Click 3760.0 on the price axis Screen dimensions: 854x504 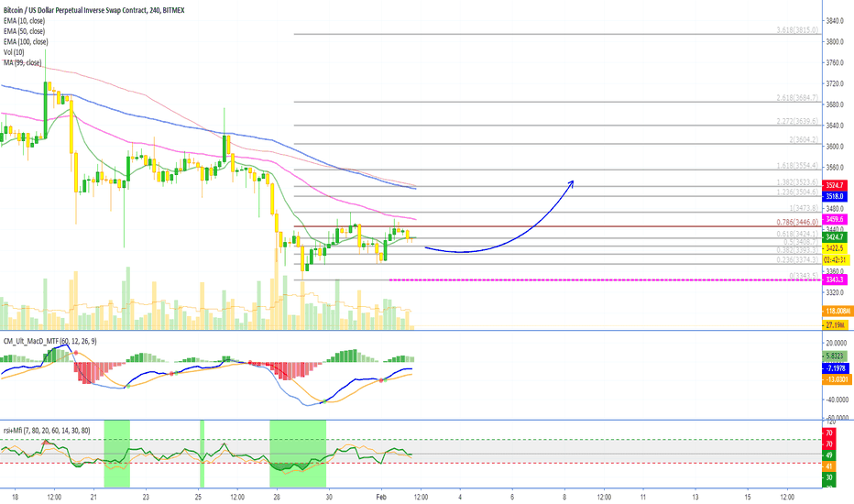click(x=835, y=62)
